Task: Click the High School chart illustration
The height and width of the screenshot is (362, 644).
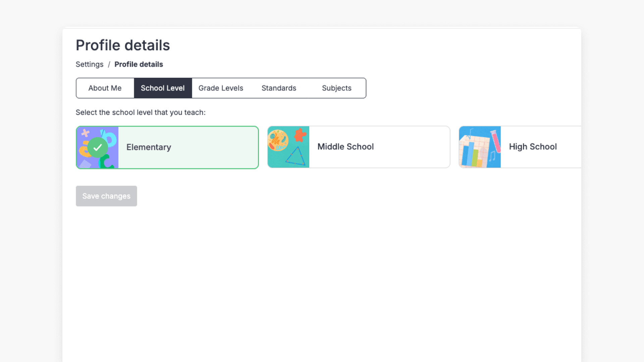Action: pyautogui.click(x=480, y=147)
